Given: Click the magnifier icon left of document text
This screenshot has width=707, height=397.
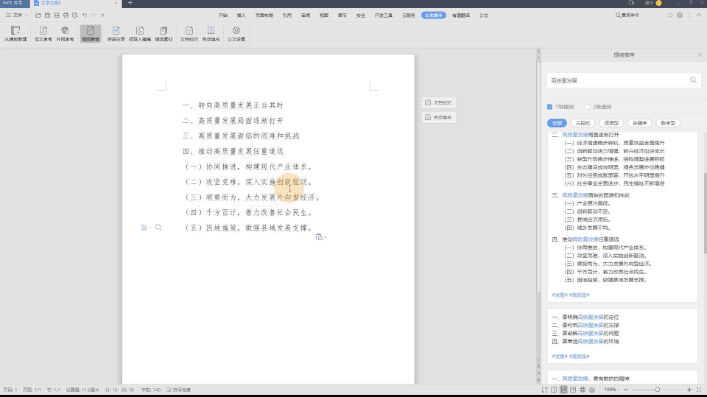Looking at the screenshot, I should [158, 228].
